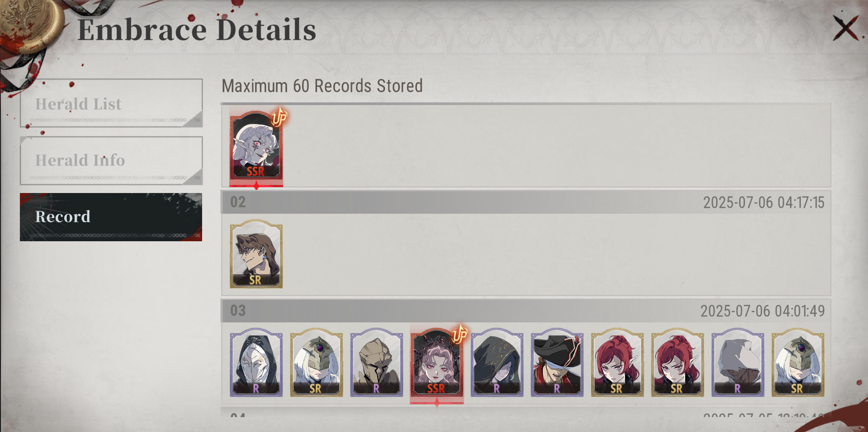The width and height of the screenshot is (868, 432).
Task: Click the record 03 header bar
Action: (x=526, y=311)
